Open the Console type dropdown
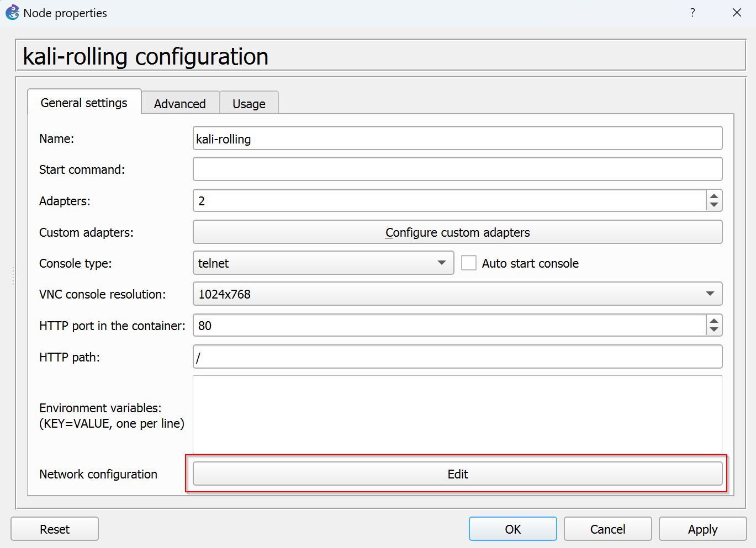This screenshot has height=548, width=756. (x=323, y=263)
